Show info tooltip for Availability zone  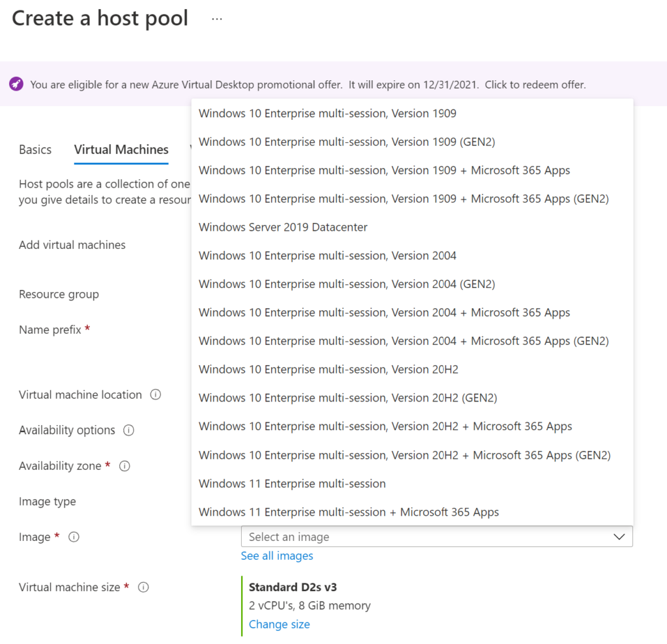(x=124, y=466)
